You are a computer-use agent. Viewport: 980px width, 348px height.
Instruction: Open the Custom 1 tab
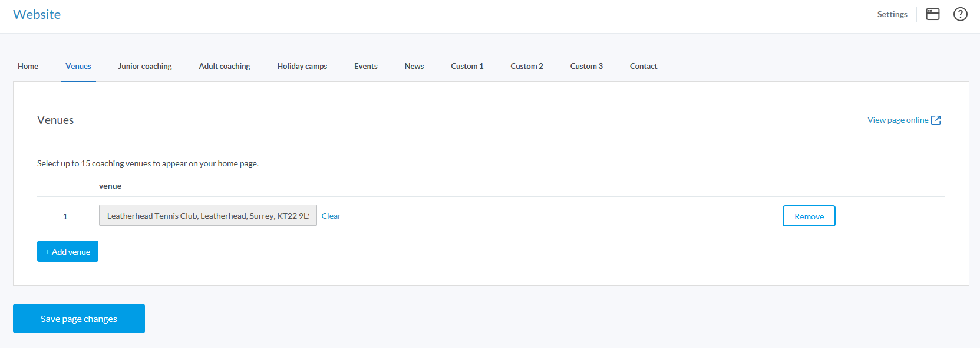(467, 66)
